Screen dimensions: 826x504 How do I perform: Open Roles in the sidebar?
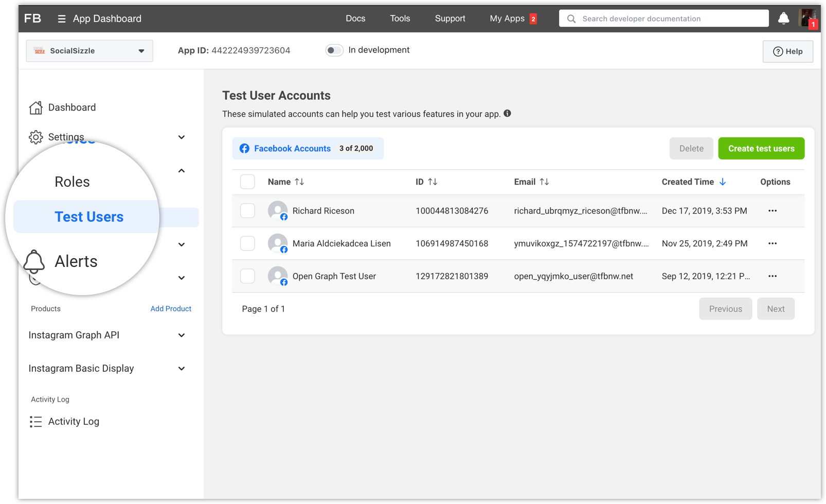(72, 182)
